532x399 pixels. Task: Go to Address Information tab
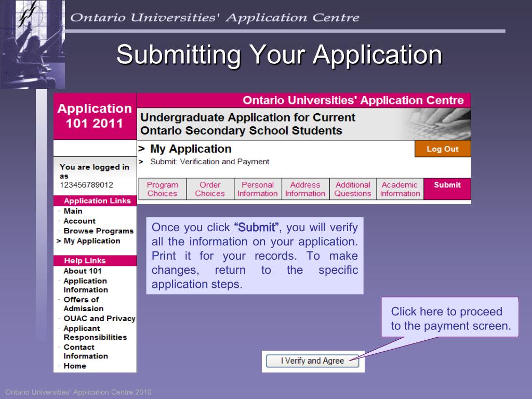(x=305, y=189)
